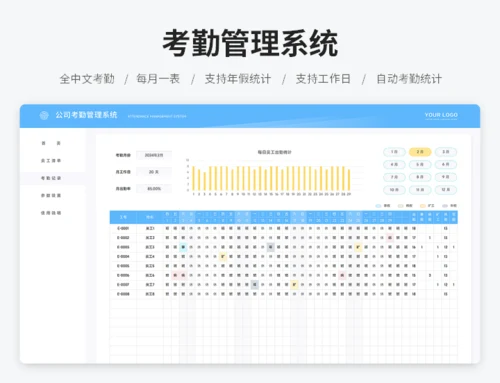Click the blue legend color swatch

pyautogui.click(x=378, y=206)
